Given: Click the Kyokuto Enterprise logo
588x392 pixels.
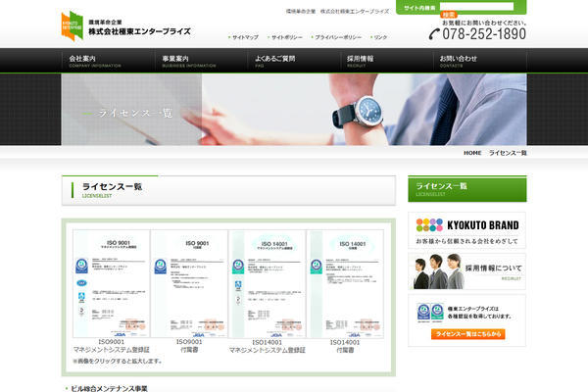Looking at the screenshot, I should (x=126, y=26).
